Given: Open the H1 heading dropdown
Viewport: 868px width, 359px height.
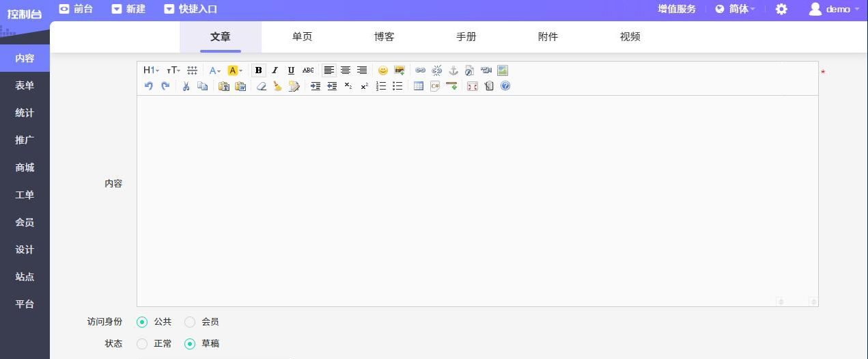Looking at the screenshot, I should (151, 70).
